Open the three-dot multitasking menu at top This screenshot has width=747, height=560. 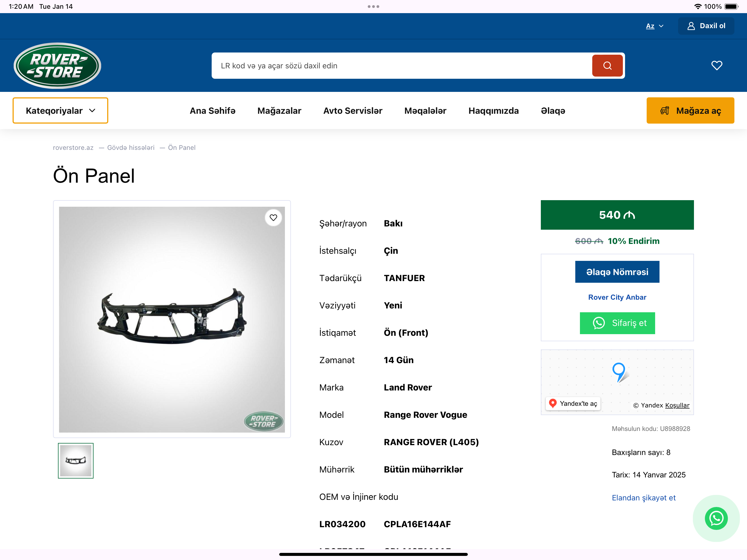click(373, 6)
